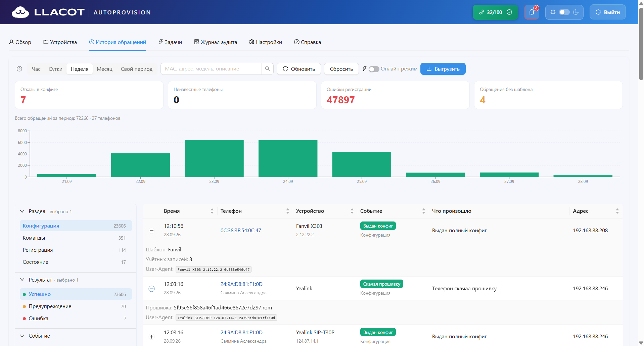Screen dimensions: 644x346
Task: Open the Справка tab
Action: click(308, 42)
